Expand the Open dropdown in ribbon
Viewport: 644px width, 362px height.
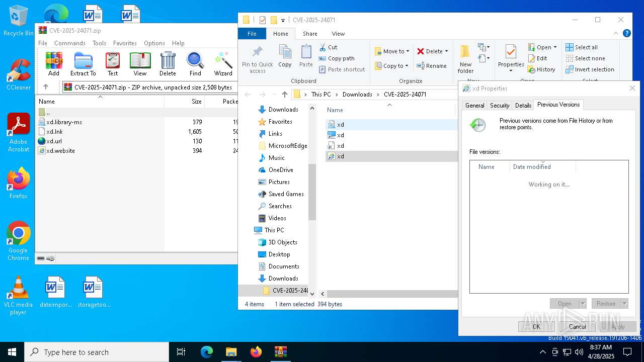pos(555,47)
